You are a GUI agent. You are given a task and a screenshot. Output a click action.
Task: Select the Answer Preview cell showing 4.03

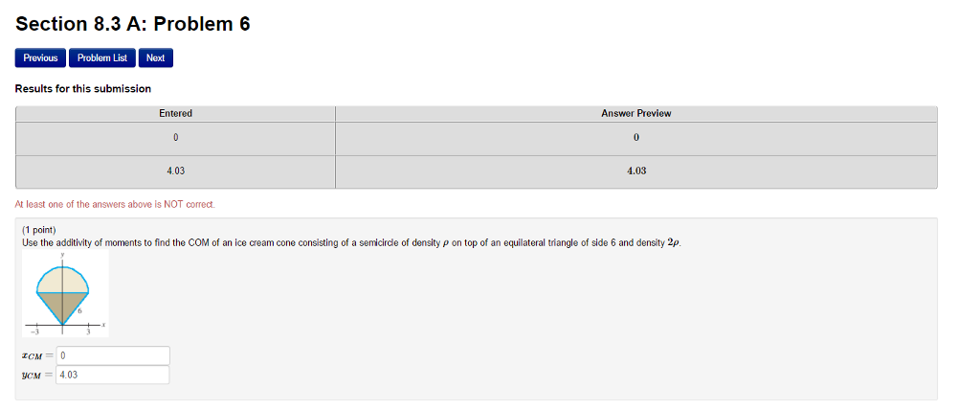tap(636, 171)
